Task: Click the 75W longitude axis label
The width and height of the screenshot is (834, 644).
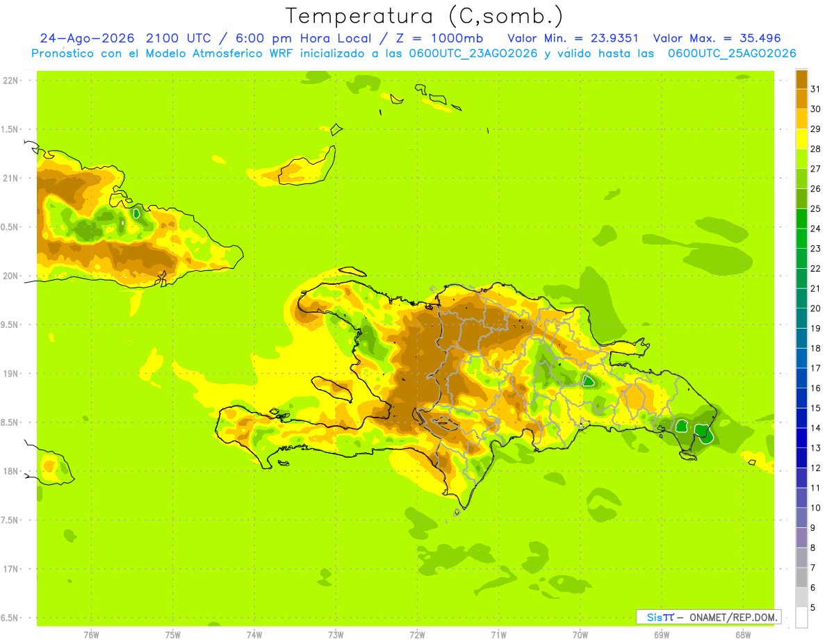Action: 173,634
